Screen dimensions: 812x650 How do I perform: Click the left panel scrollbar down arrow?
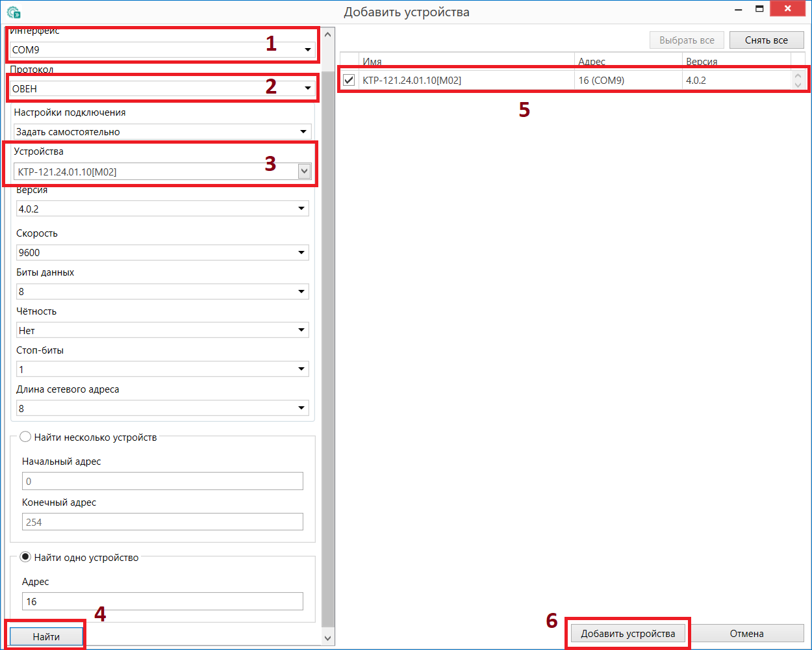[x=327, y=638]
